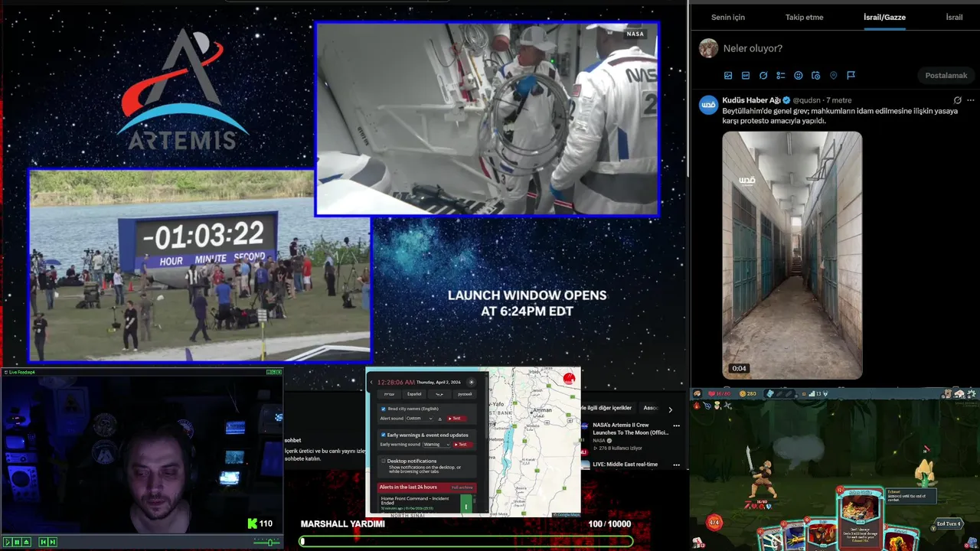Click the NASA channel logo in related videos
The width and height of the screenshot is (980, 551).
pos(586,425)
